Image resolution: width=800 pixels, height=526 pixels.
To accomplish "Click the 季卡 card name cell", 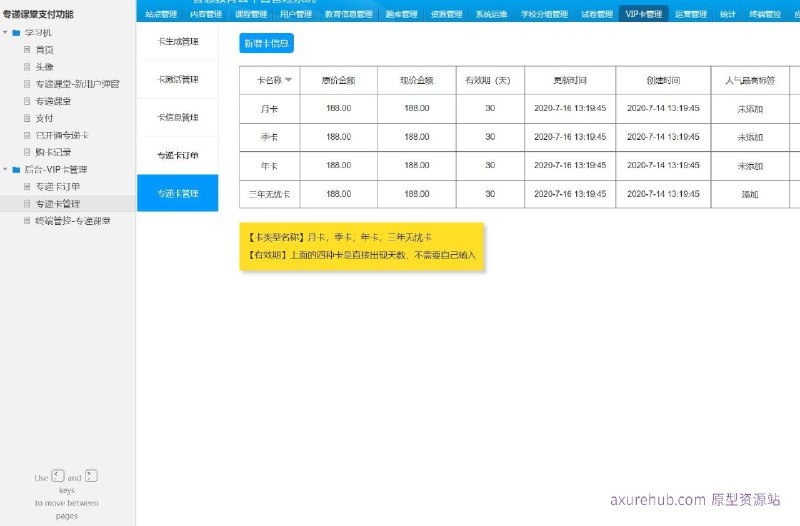I will (269, 137).
